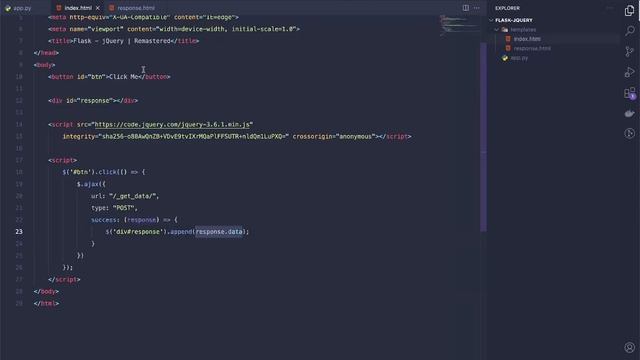Select the index.html editor tab
The image size is (640, 360).
coord(78,8)
